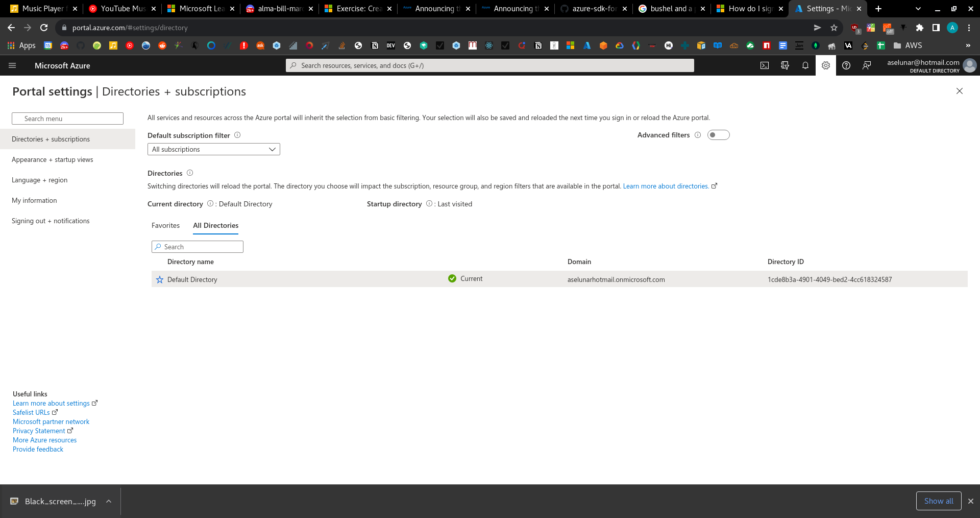
Task: Show info tooltip for Advanced filters
Action: (x=698, y=135)
